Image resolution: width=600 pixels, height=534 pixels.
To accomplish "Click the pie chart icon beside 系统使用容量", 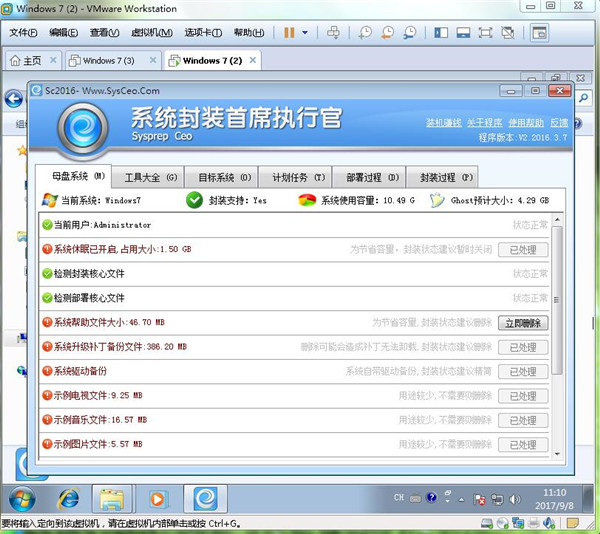I will click(307, 200).
